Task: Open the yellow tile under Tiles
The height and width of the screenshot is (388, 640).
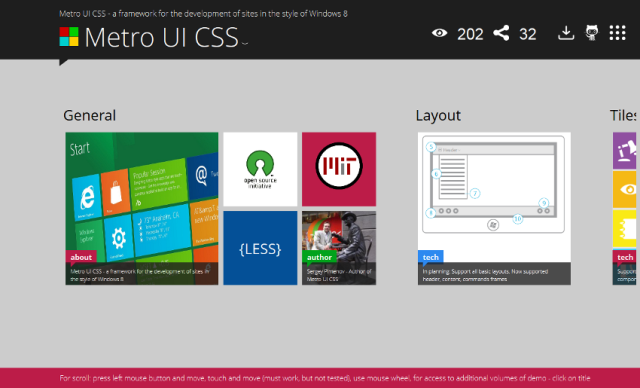Action: pyautogui.click(x=624, y=228)
